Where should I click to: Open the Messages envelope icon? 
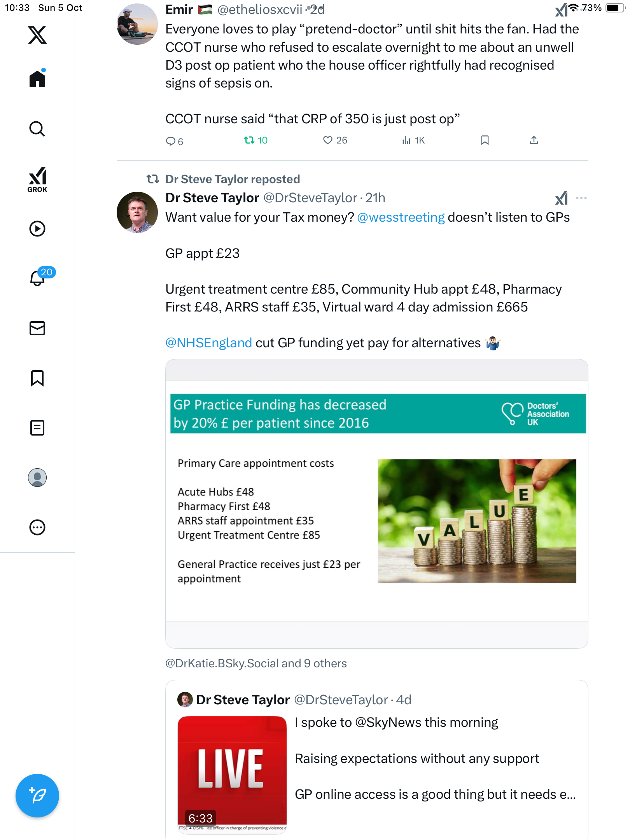pyautogui.click(x=37, y=328)
